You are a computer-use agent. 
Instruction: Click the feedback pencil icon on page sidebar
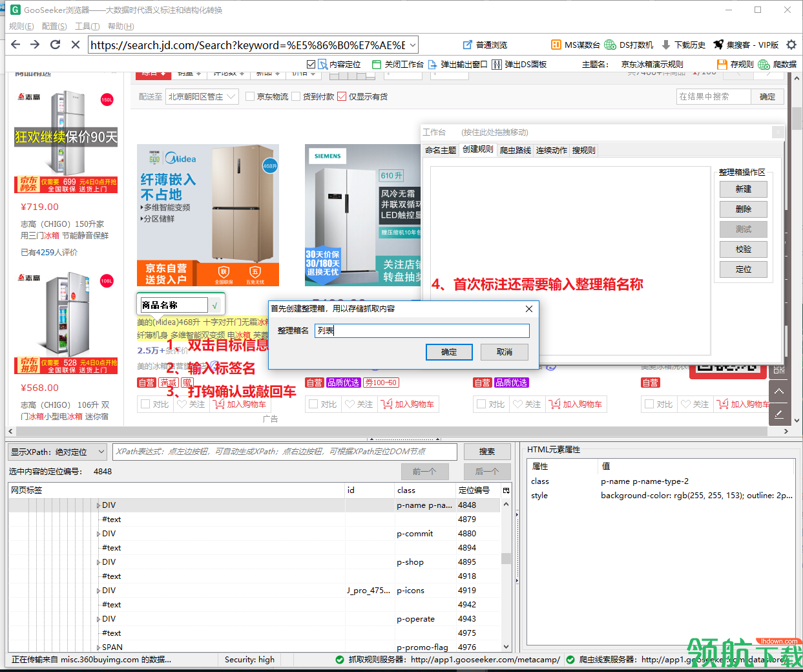pos(779,414)
